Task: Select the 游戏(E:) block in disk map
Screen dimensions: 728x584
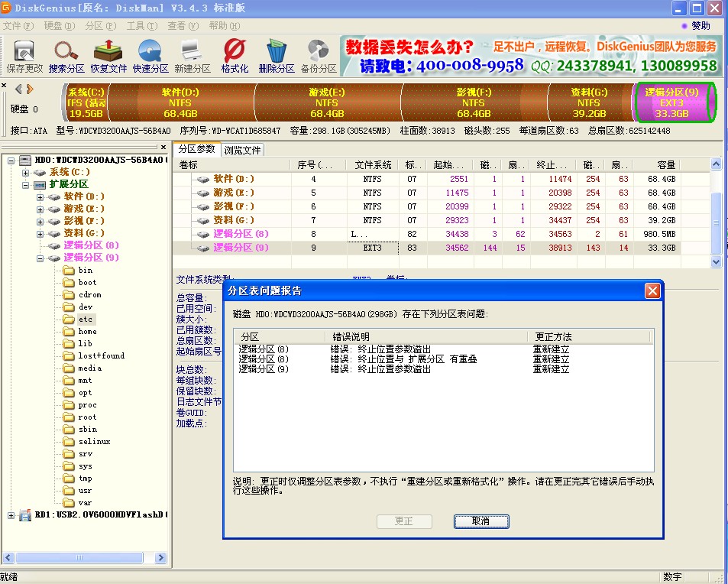Action: click(x=327, y=102)
